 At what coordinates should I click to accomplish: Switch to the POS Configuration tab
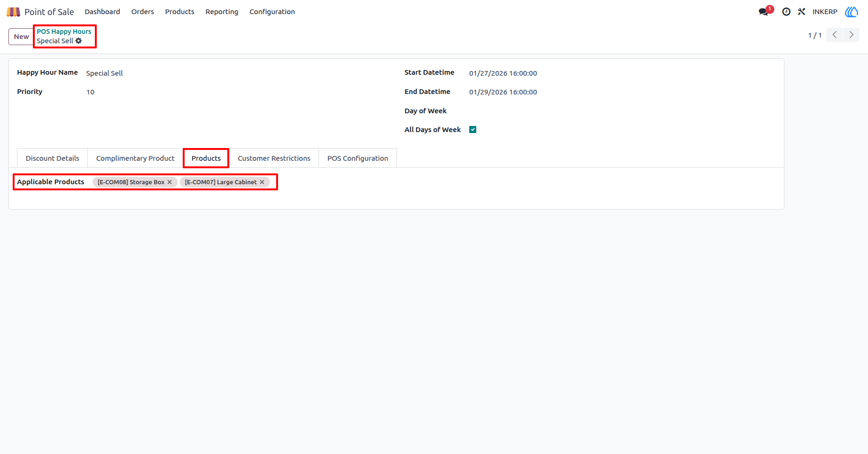(358, 158)
